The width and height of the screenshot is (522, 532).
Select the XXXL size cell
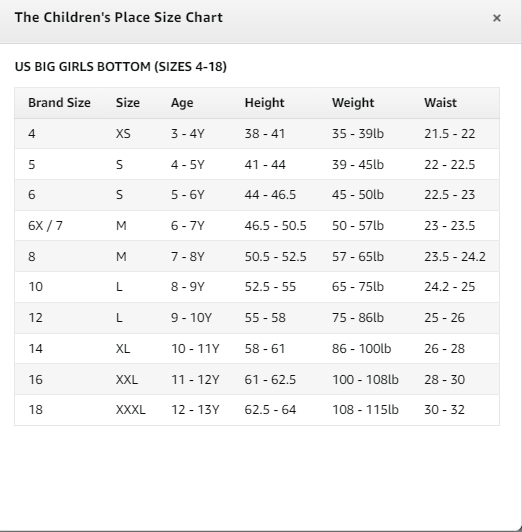pos(131,410)
